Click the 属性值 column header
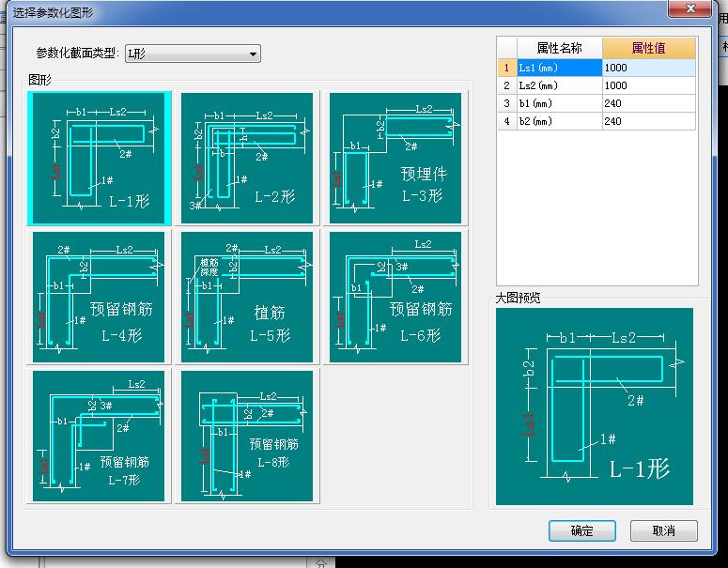Image resolution: width=728 pixels, height=568 pixels. pos(648,48)
